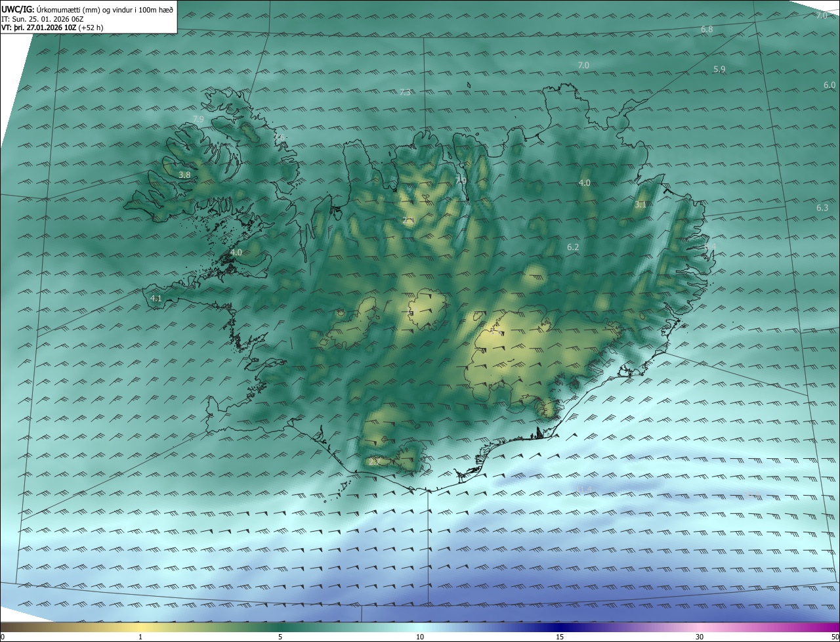The height and width of the screenshot is (642, 840).
Task: Click the colorbar tick label "15"
Action: click(560, 637)
